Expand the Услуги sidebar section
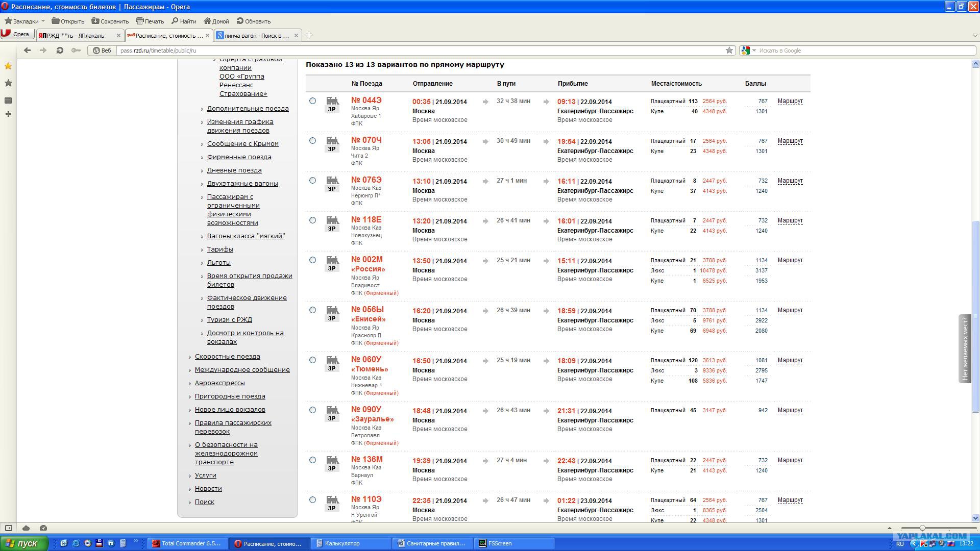Image resolution: width=980 pixels, height=551 pixels. pyautogui.click(x=205, y=475)
